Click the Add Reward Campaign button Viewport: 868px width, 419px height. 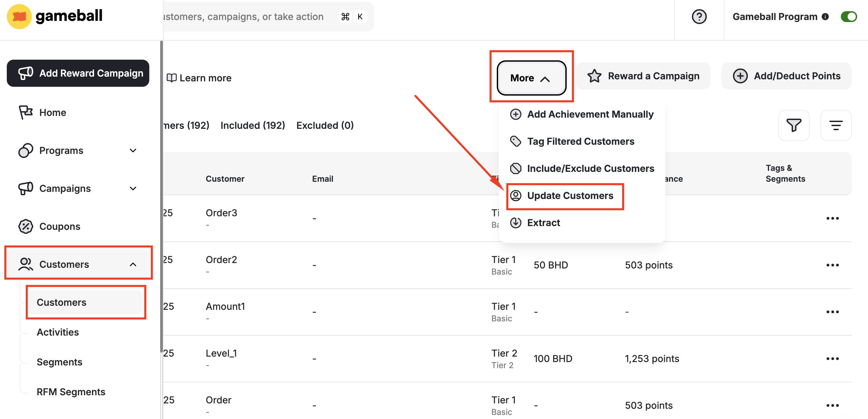[78, 73]
